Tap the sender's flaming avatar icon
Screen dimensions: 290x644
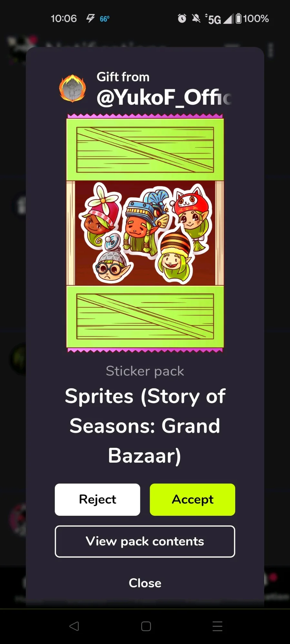click(73, 88)
